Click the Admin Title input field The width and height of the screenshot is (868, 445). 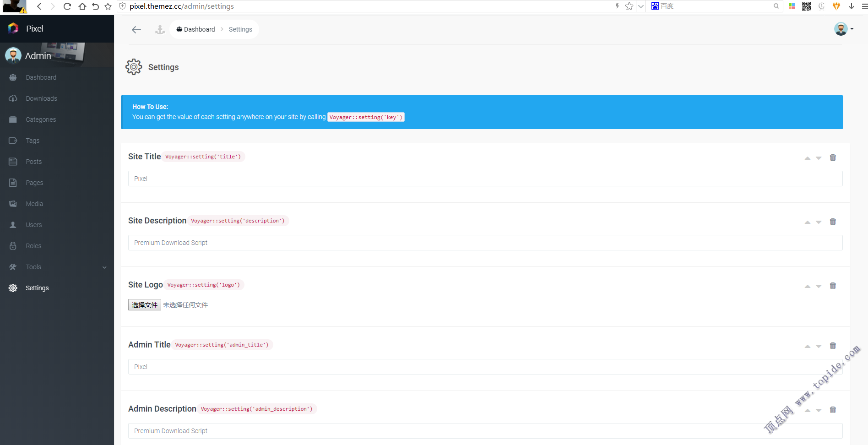485,367
